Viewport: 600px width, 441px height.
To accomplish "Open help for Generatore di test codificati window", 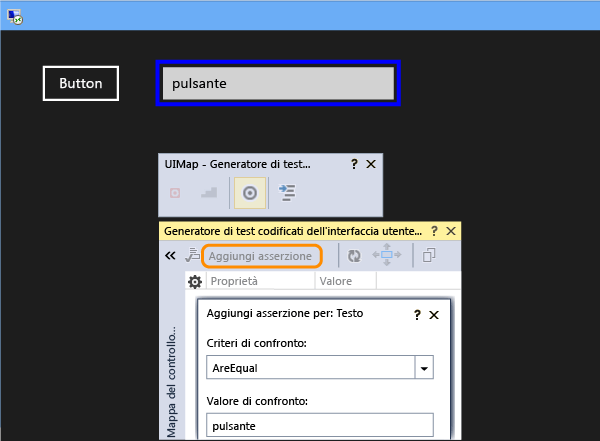I will click(434, 231).
